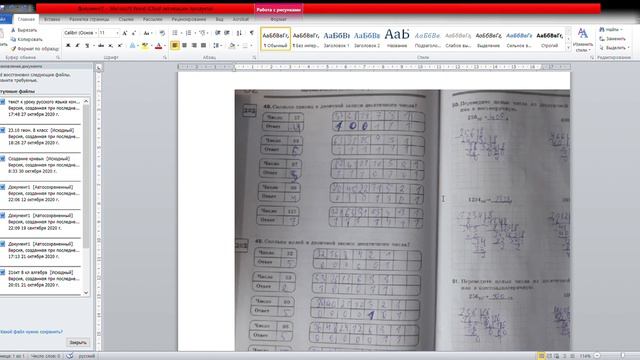Select recovered file '23.10 геон. 8 класс'
Image resolution: width=640 pixels, height=360 pixels.
tap(41, 136)
